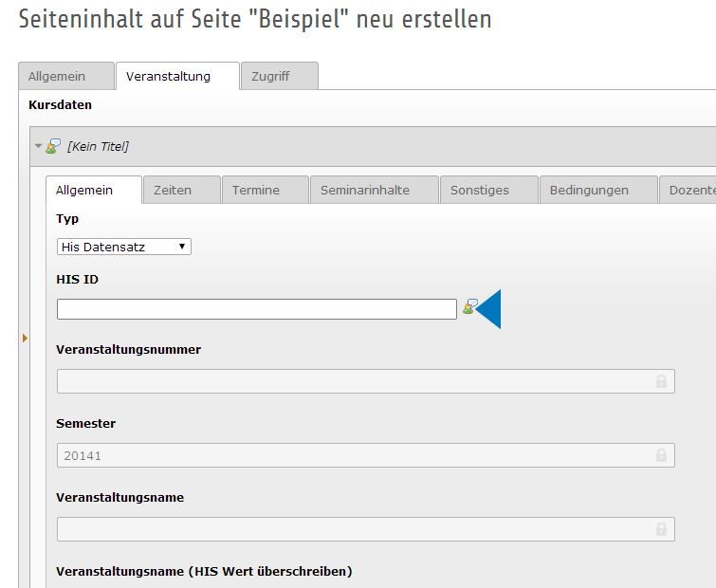716x588 pixels.
Task: Focus the empty HIS ID input field
Action: pos(256,309)
